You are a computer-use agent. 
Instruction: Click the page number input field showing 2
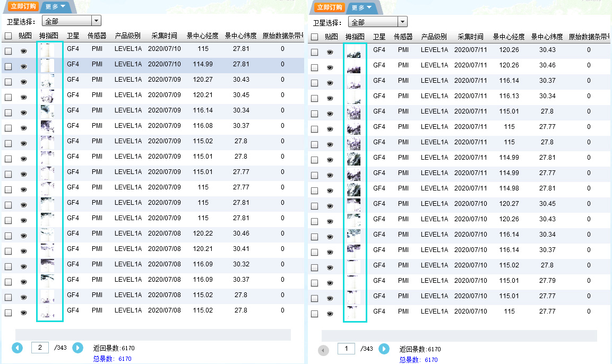coord(39,348)
